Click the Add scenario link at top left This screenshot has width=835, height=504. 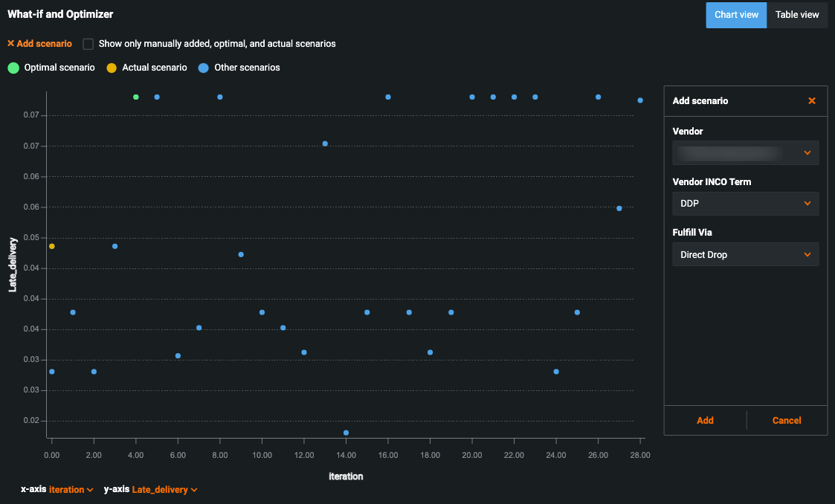[x=40, y=44]
